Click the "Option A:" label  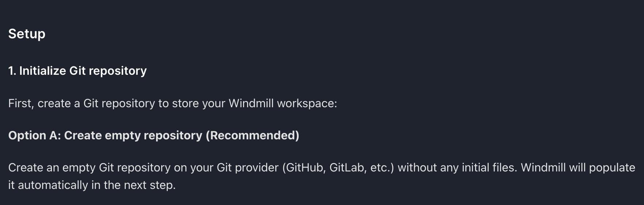[x=34, y=136]
